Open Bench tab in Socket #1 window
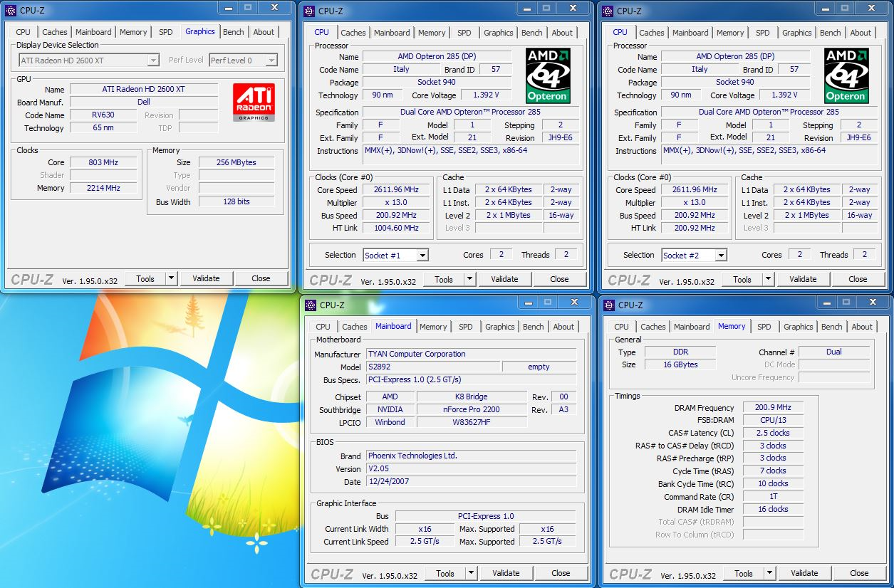This screenshot has width=894, height=588. click(531, 33)
